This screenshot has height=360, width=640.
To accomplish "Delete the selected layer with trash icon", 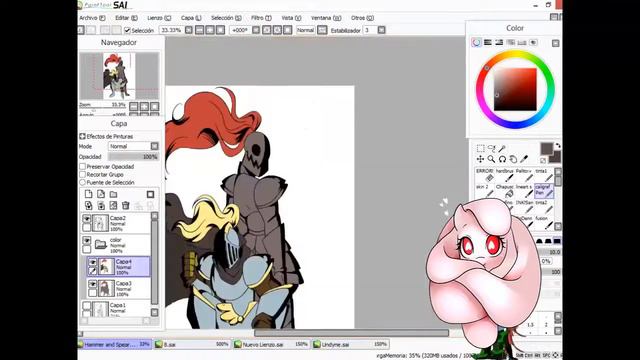I will [126, 206].
